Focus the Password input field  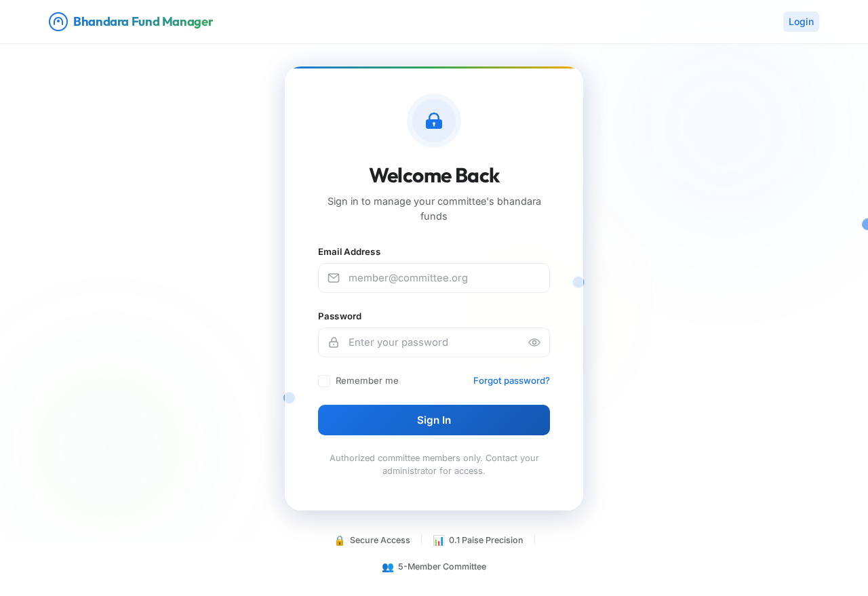(x=434, y=342)
